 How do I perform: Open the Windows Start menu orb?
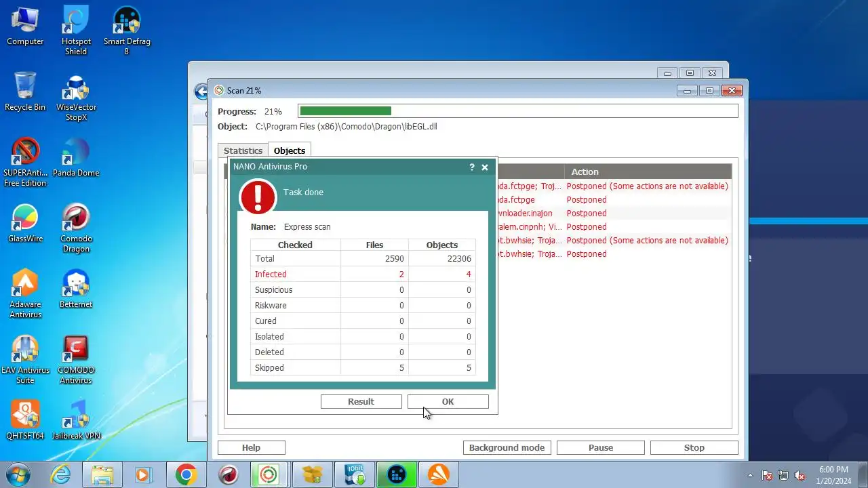point(18,474)
